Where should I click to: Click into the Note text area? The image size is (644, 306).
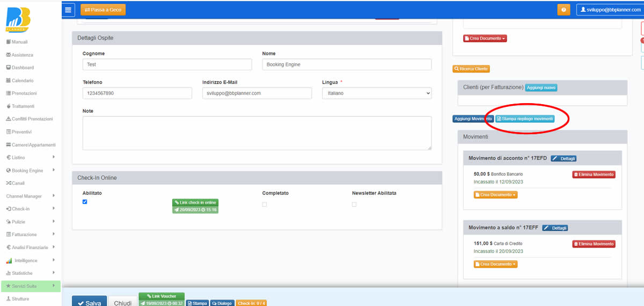257,133
